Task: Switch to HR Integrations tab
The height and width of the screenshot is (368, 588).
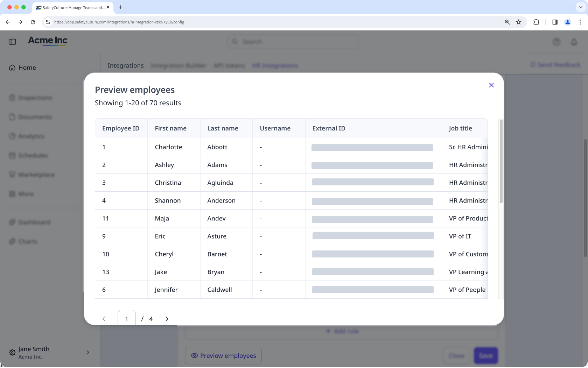Action: (275, 65)
